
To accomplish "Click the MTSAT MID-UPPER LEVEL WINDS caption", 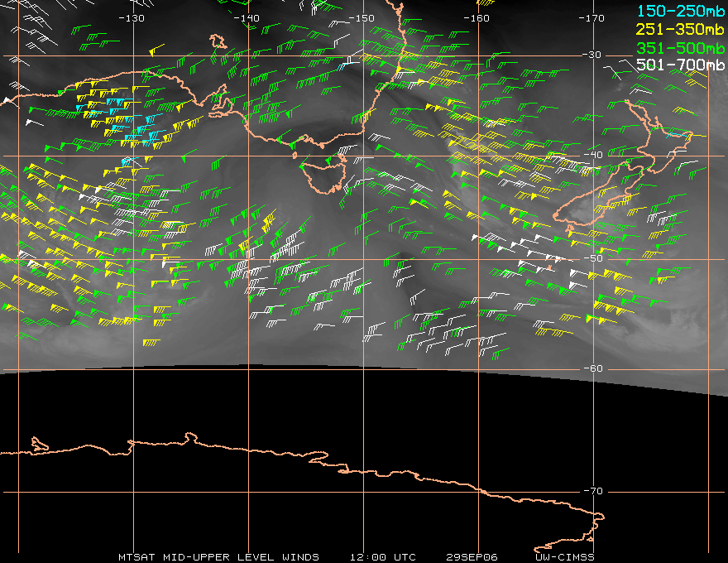I will click(218, 556).
